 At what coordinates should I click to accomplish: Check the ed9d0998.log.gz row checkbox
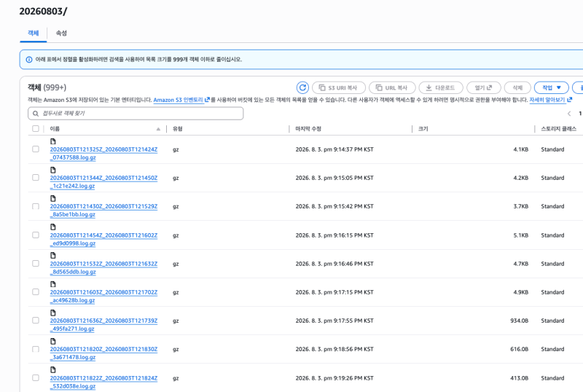tap(36, 235)
